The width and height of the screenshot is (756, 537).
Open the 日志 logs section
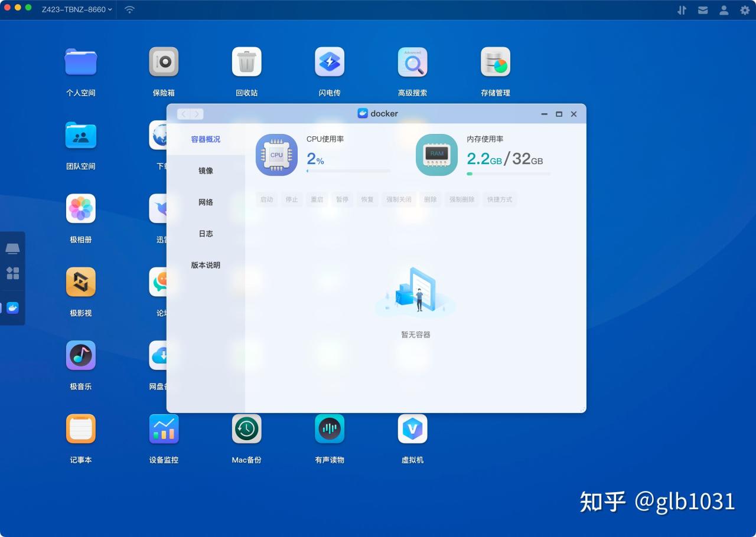[x=206, y=233]
